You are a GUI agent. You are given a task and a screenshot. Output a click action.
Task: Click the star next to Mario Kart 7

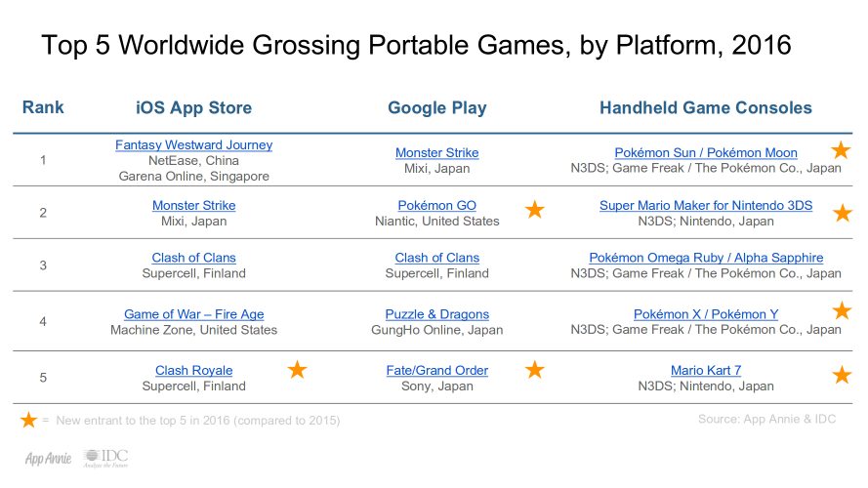(x=842, y=375)
